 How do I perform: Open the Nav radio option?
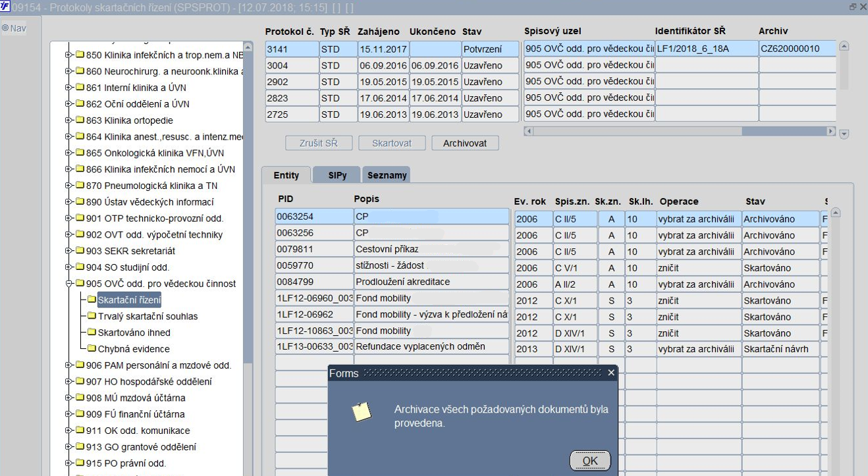5,28
